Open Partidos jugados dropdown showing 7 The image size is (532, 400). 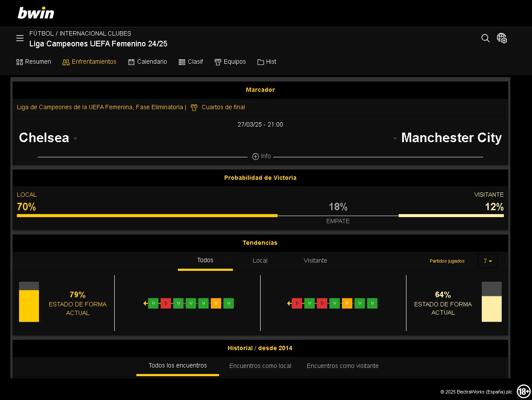(x=488, y=261)
